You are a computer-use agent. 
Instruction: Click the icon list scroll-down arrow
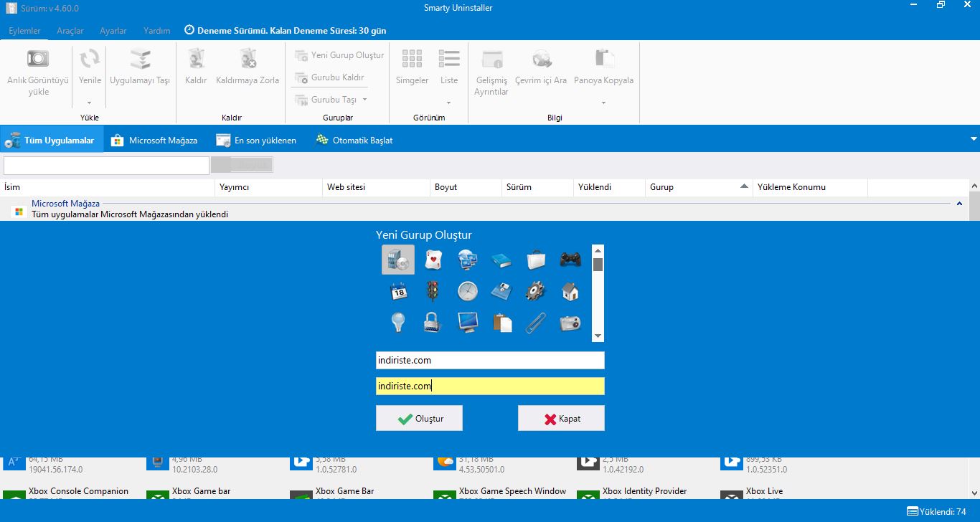click(598, 336)
